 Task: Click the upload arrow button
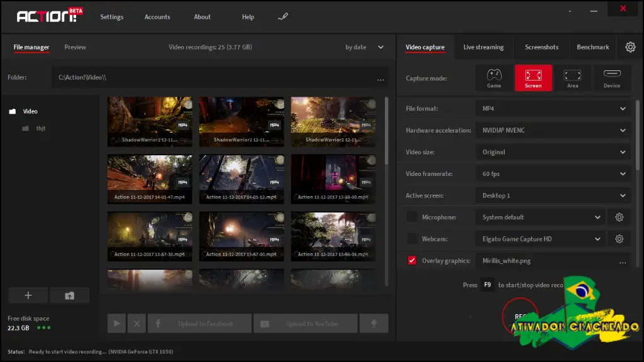374,324
